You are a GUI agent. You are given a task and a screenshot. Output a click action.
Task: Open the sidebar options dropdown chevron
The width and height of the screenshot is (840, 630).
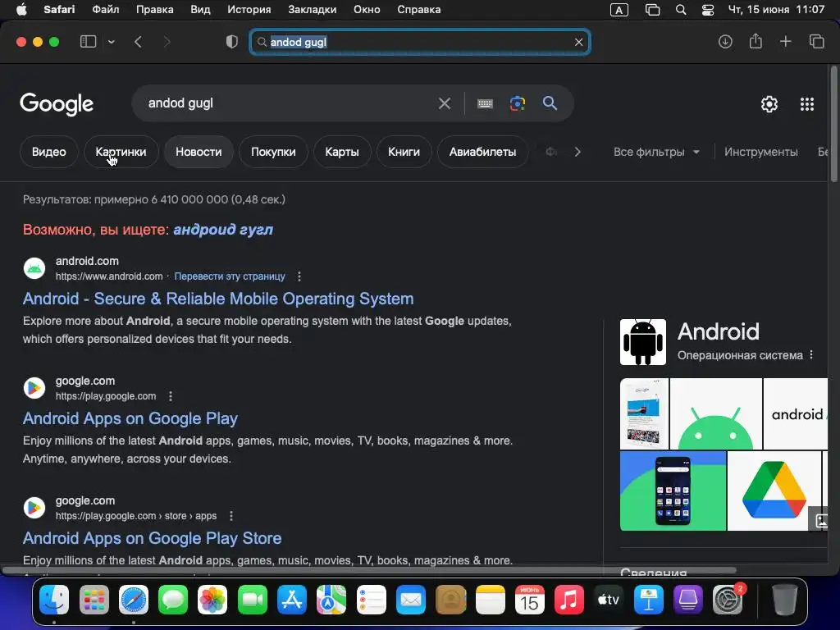coord(111,42)
